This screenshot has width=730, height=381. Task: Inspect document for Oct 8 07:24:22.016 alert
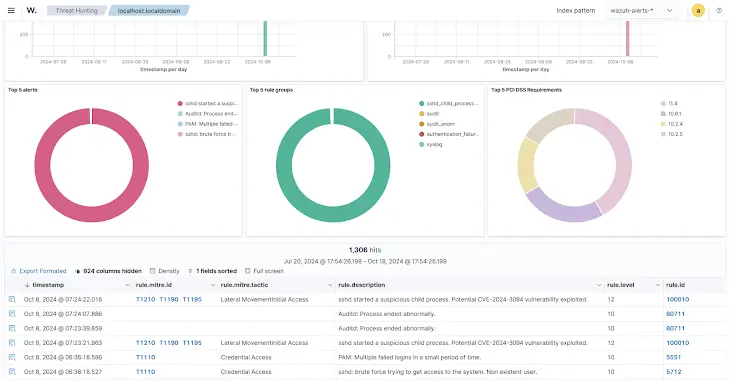[12, 299]
